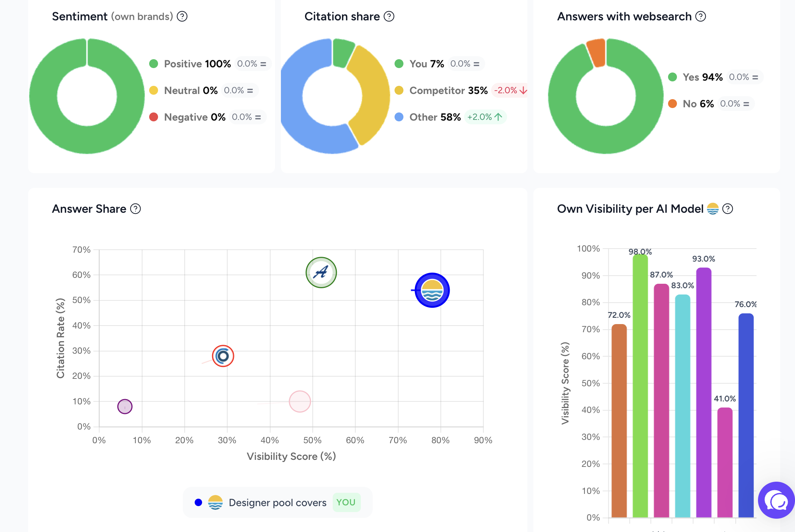Click the pink 87.0% visibility bar
795x532 pixels.
point(661,401)
